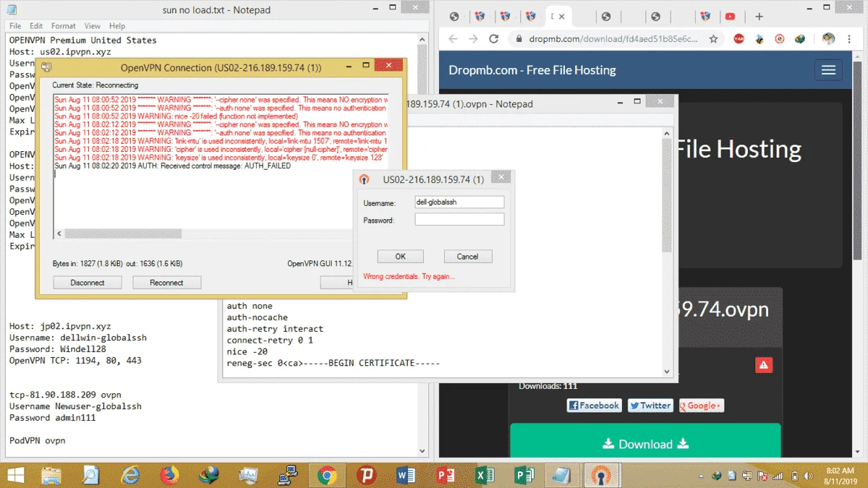
Task: Click Disconnect in OpenVPN Connection window
Action: point(88,283)
